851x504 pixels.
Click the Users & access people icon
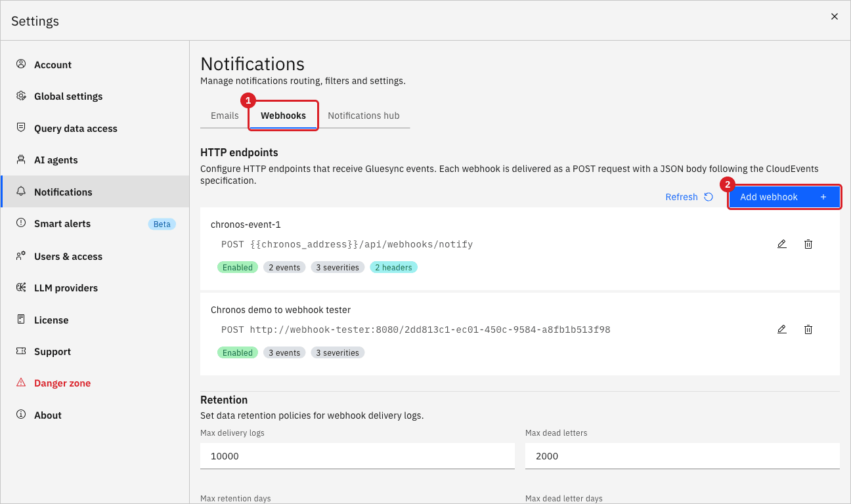point(21,255)
